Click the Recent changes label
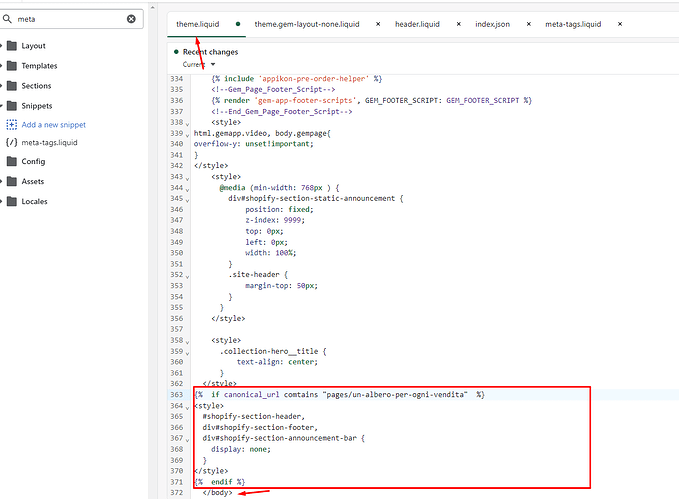The height and width of the screenshot is (499, 679). (210, 52)
